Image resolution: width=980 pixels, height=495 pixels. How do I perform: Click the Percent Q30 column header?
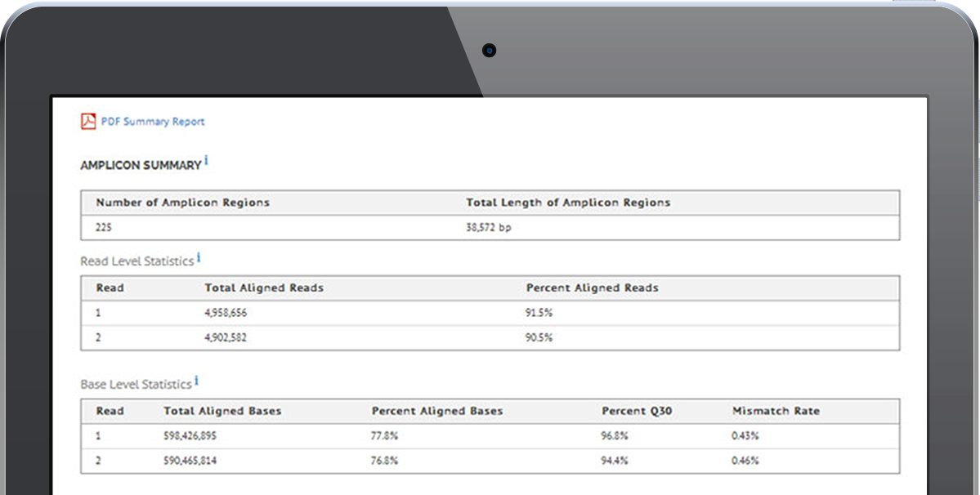(x=637, y=411)
